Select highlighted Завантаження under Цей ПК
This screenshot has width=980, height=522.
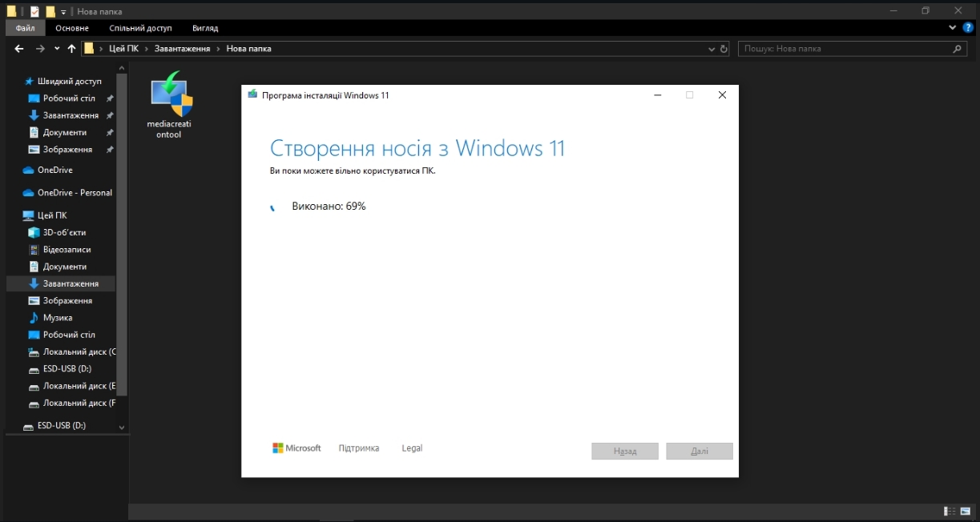tap(61, 283)
